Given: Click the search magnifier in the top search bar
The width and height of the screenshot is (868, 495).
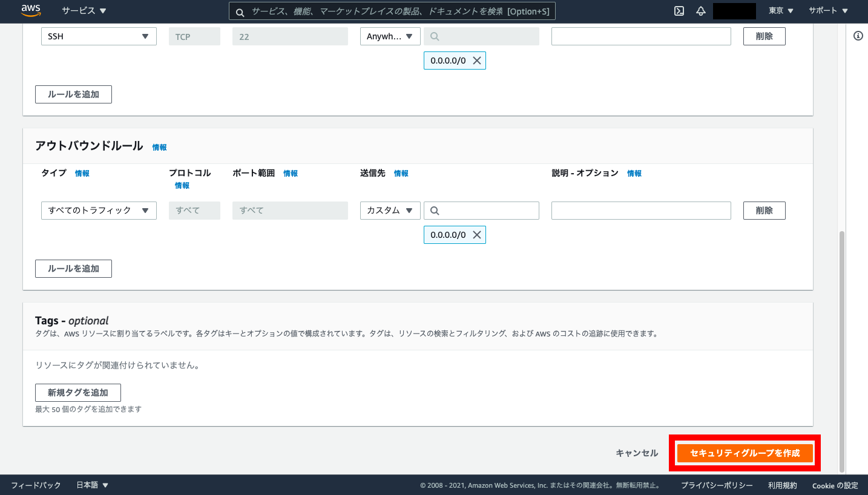Looking at the screenshot, I should click(240, 11).
